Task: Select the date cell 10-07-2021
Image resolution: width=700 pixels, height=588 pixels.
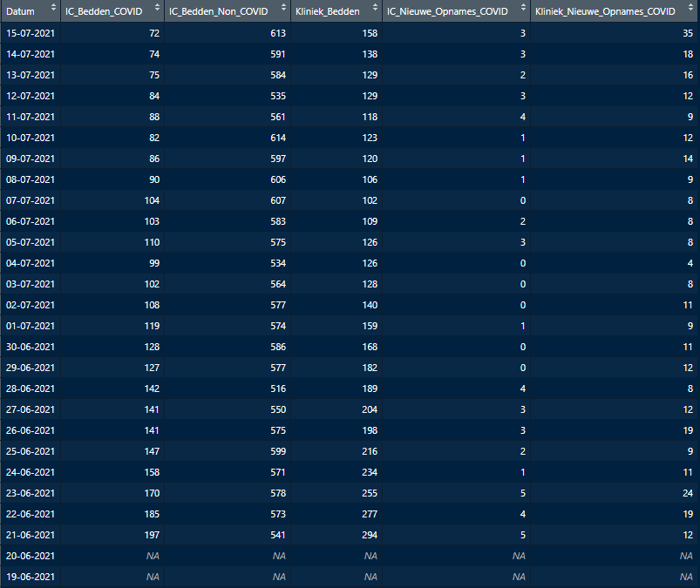Action: tap(31, 138)
